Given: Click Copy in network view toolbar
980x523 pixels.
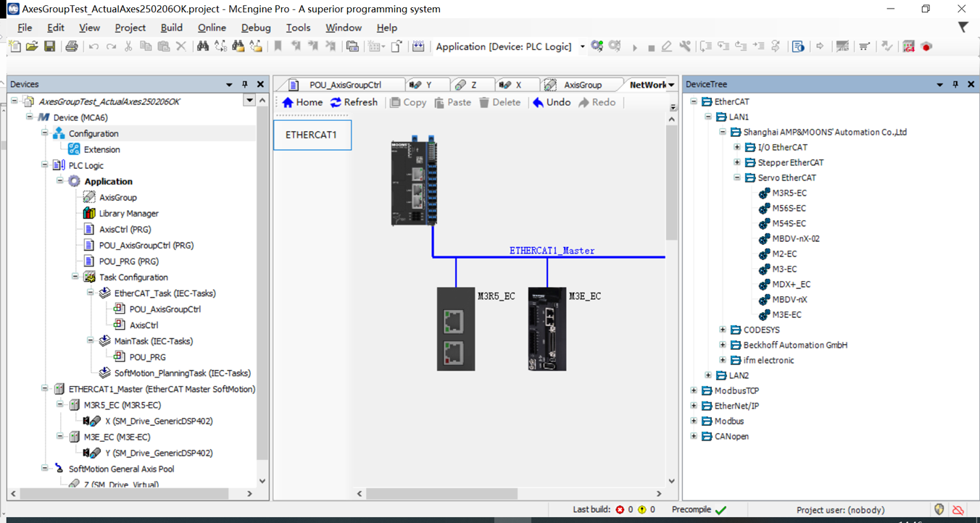Looking at the screenshot, I should click(x=408, y=102).
